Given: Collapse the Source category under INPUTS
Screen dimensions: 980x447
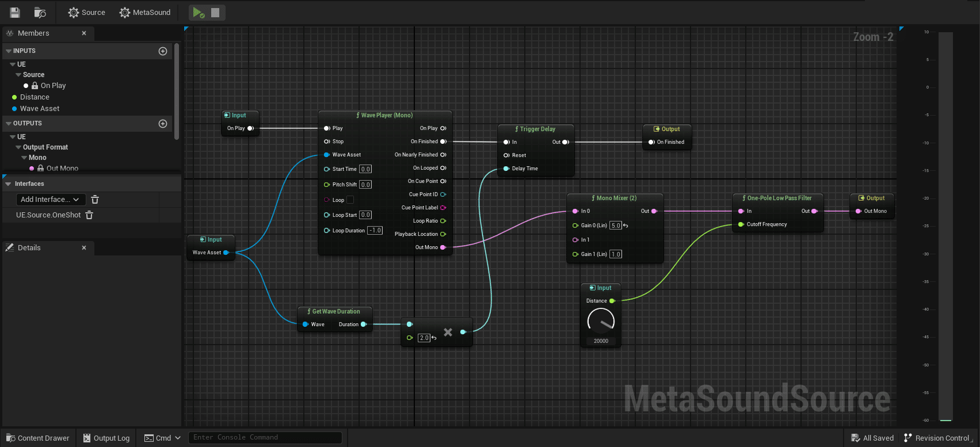Looking at the screenshot, I should click(18, 75).
